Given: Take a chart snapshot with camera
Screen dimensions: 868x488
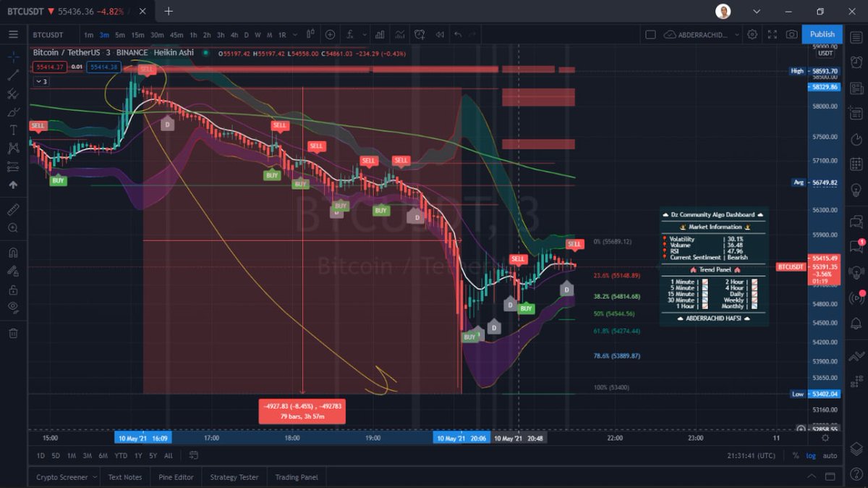Looking at the screenshot, I should click(x=792, y=34).
